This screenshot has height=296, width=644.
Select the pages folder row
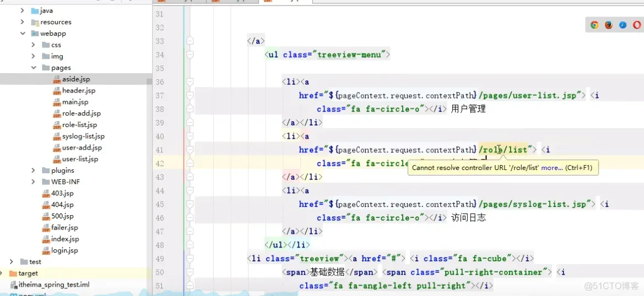pos(76,68)
